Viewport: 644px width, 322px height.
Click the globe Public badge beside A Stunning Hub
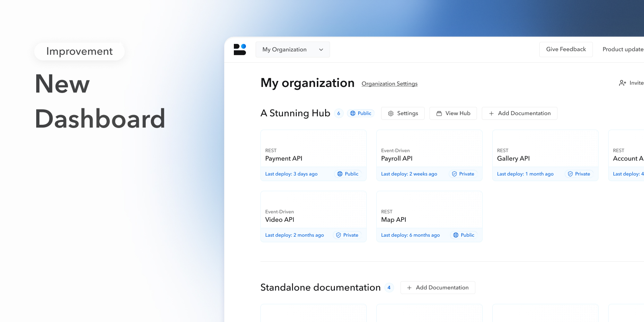(x=361, y=114)
